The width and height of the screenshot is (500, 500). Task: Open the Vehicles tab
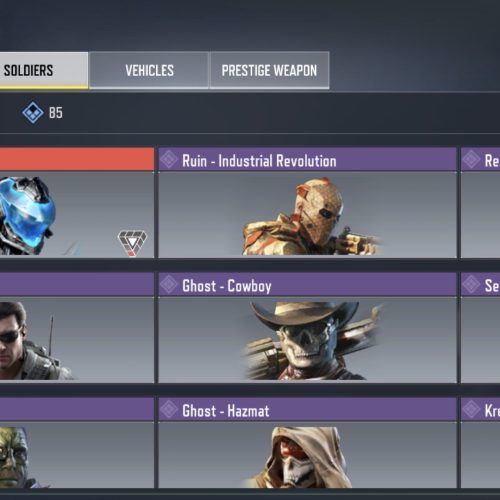click(149, 70)
